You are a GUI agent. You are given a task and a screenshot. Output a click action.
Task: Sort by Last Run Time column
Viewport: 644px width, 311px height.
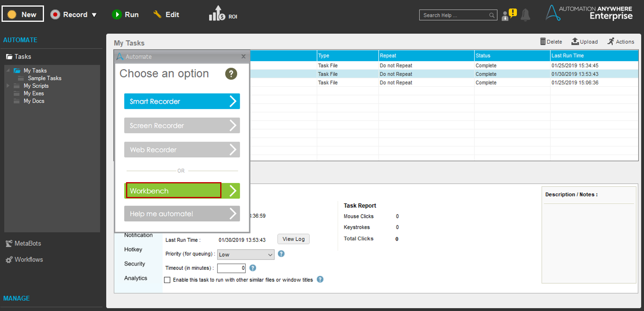(x=594, y=56)
